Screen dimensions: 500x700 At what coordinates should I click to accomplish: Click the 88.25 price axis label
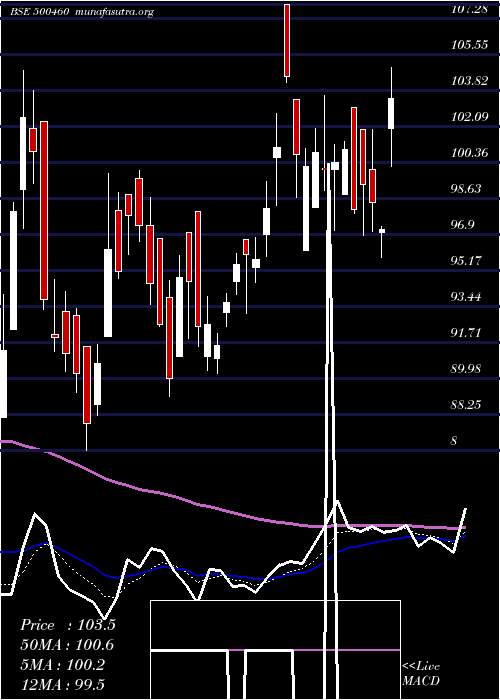tap(467, 404)
